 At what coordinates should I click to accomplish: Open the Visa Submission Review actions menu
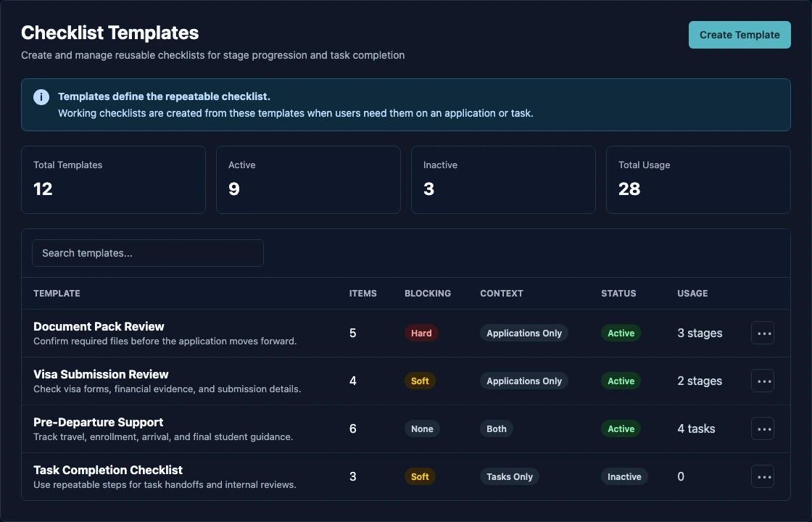click(x=762, y=381)
